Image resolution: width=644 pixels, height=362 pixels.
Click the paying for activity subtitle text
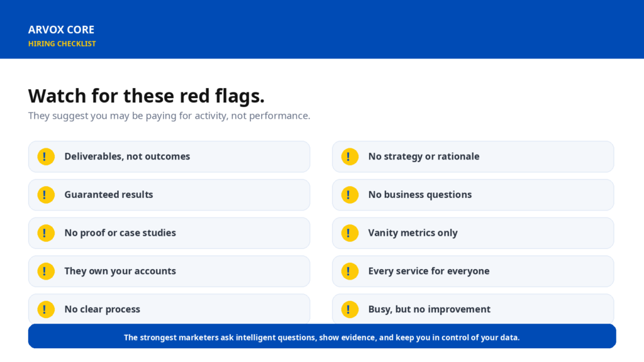[x=169, y=116]
